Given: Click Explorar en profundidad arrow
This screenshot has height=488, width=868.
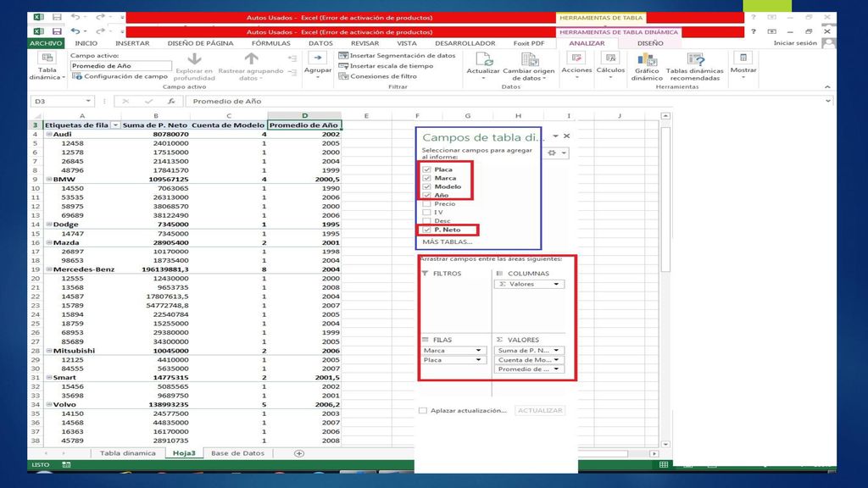Looking at the screenshot, I should pyautogui.click(x=194, y=67).
